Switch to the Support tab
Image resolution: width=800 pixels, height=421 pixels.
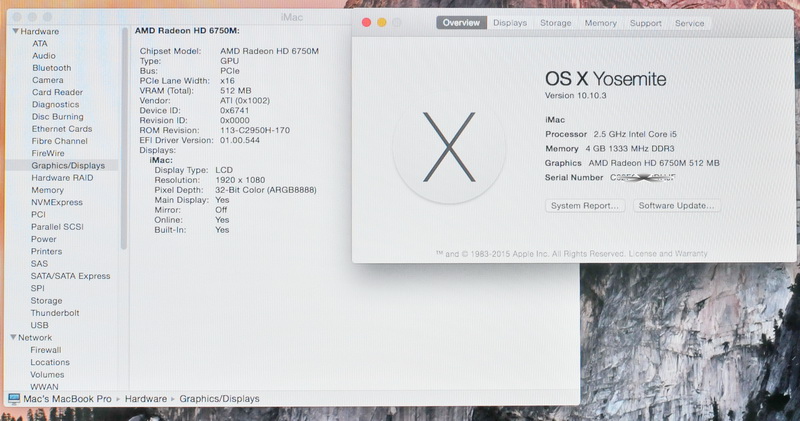tap(645, 23)
